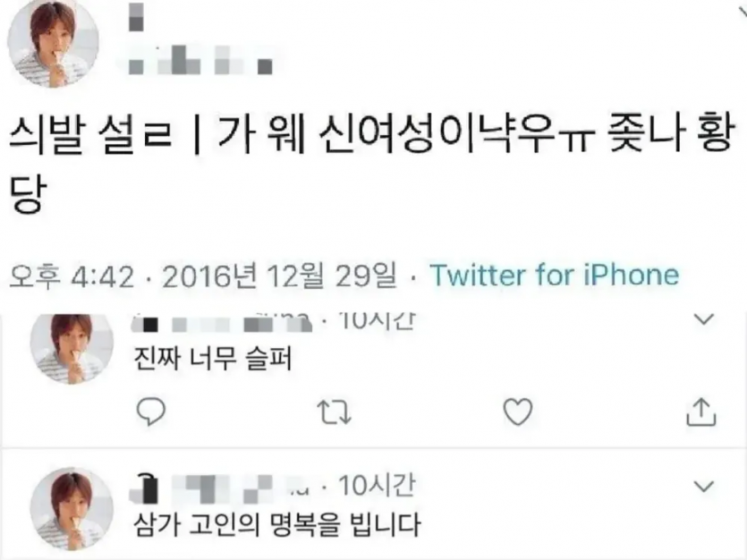Select the blurred display name of the main tweet
The width and height of the screenshot is (747, 560).
pos(136,17)
